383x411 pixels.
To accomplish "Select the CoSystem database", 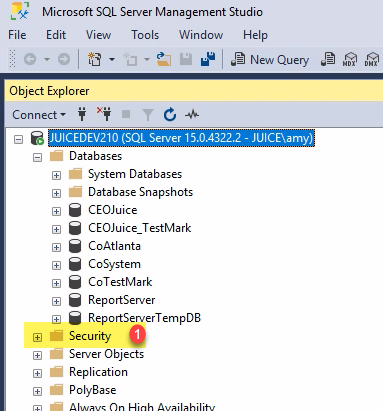I will tap(114, 264).
